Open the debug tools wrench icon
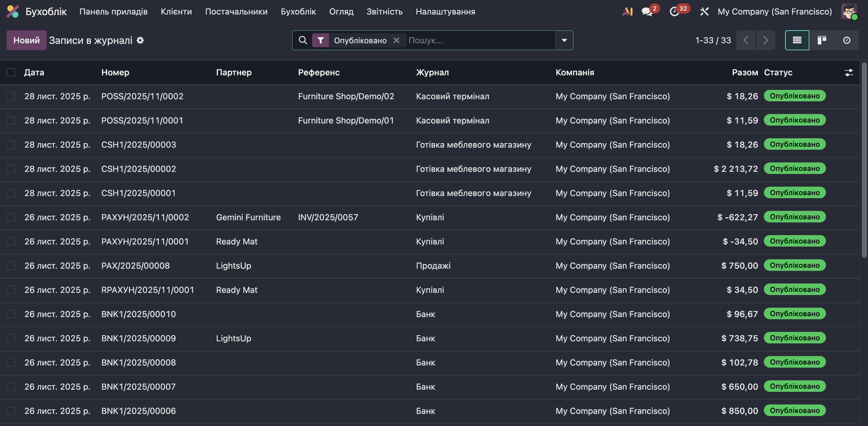This screenshot has width=868, height=426. (704, 12)
